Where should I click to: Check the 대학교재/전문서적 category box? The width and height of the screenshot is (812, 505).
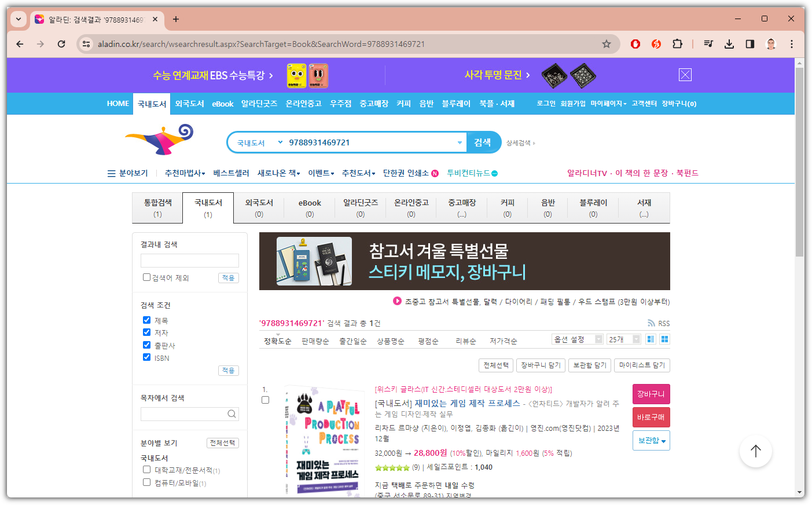tap(146, 470)
